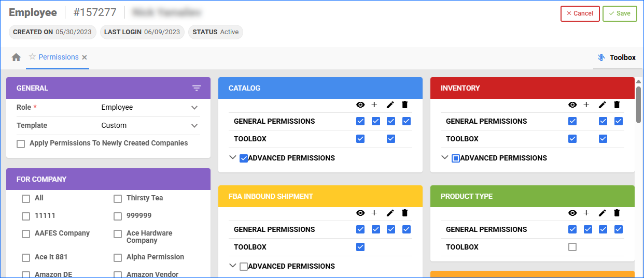
Task: Switch to the Permissions tab
Action: (58, 57)
